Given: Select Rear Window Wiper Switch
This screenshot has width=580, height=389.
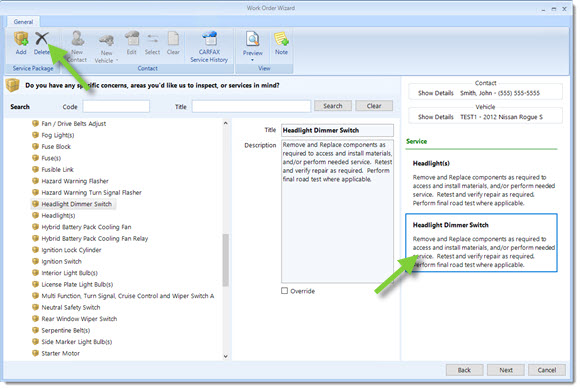Looking at the screenshot, I should point(75,318).
